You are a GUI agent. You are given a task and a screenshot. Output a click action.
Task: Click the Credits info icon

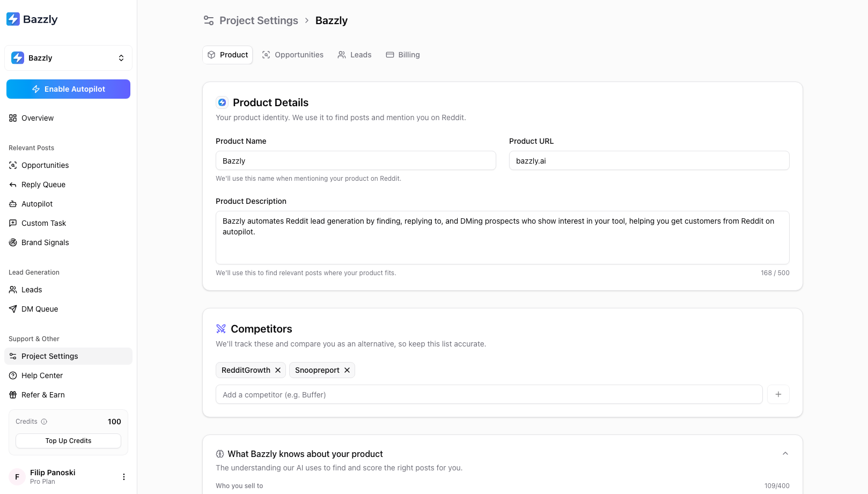click(44, 422)
